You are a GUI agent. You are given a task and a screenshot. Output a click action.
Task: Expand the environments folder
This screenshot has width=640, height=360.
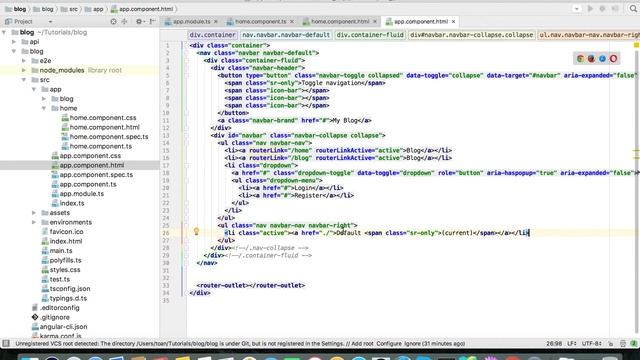coord(34,222)
